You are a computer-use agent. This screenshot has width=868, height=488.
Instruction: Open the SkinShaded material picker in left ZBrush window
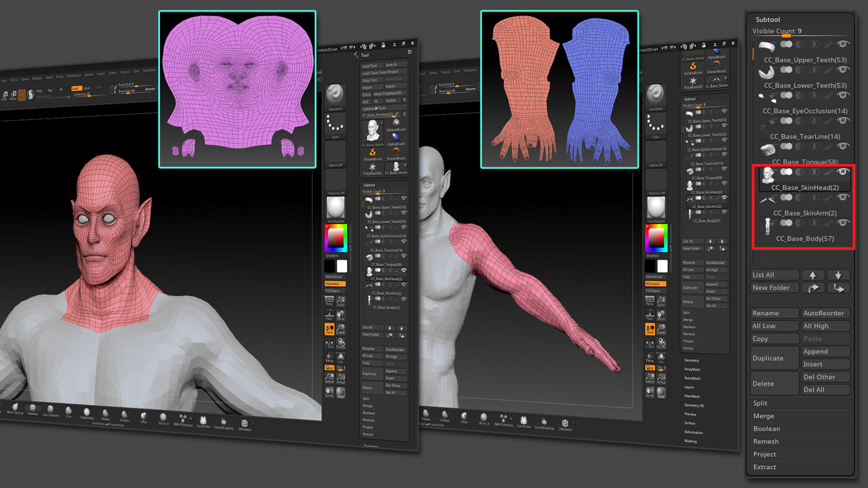[x=335, y=208]
